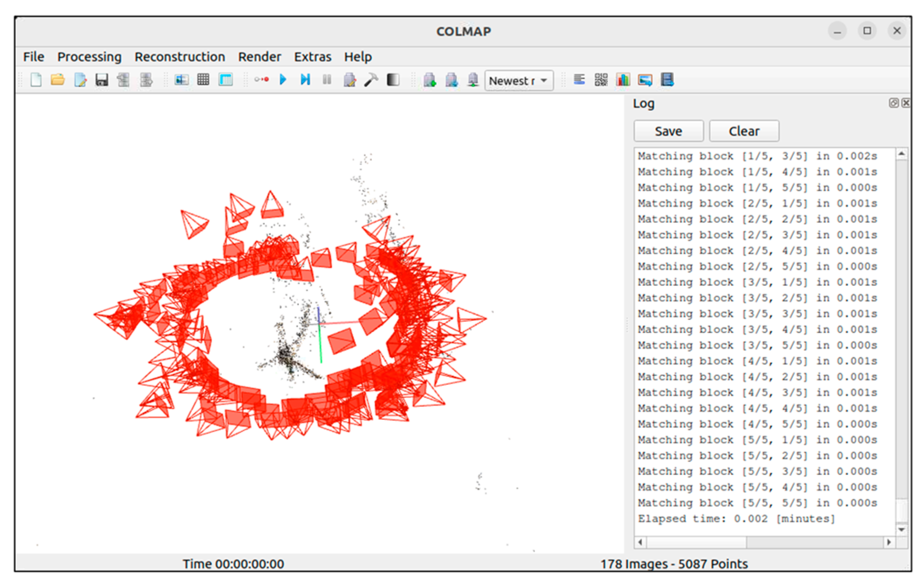
Task: Click the Show model statistics chart icon
Action: pos(623,80)
